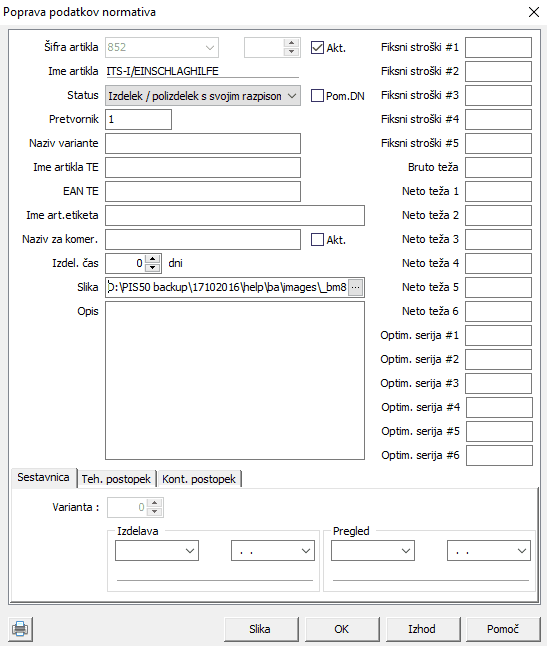Enable the Pom.DN checkbox

(317, 96)
